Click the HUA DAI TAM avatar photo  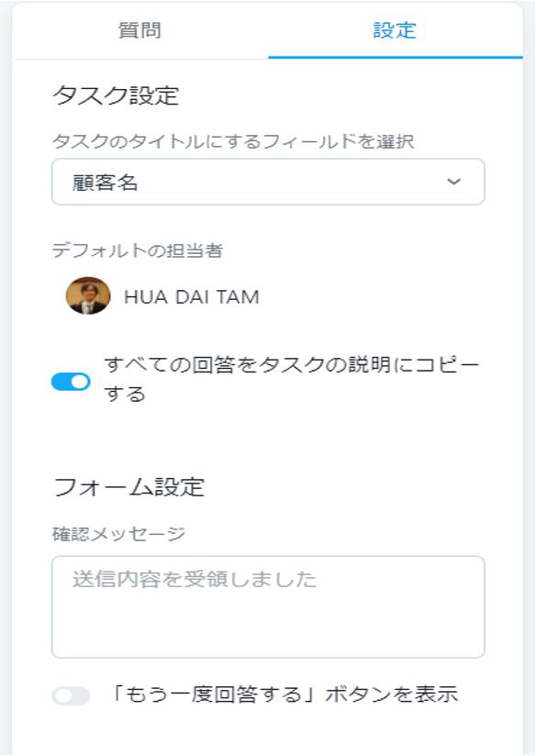(88, 295)
